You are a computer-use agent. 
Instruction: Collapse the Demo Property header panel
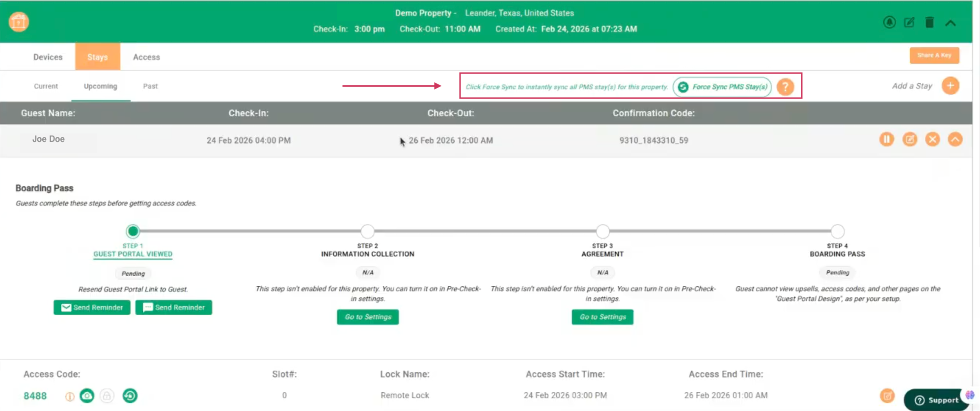951,23
